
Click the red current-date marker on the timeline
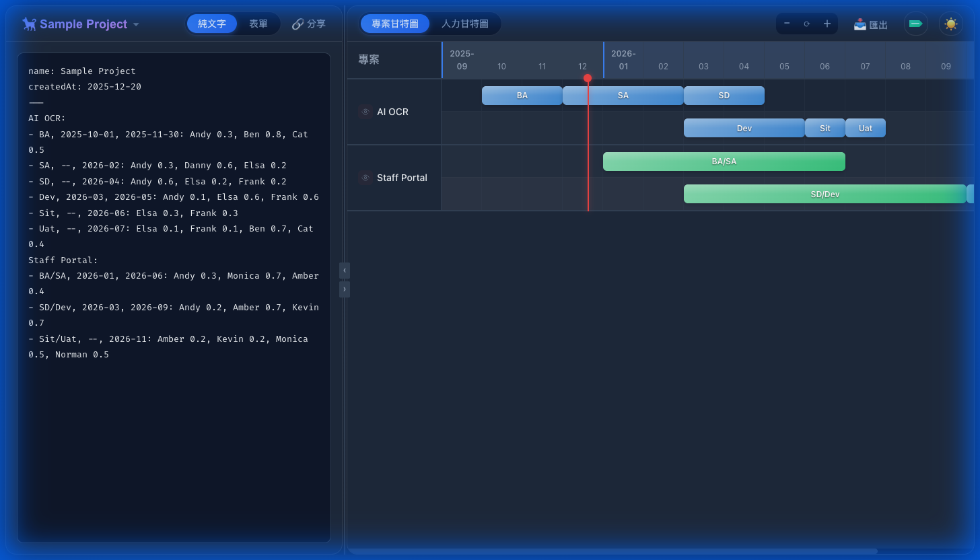click(x=588, y=78)
